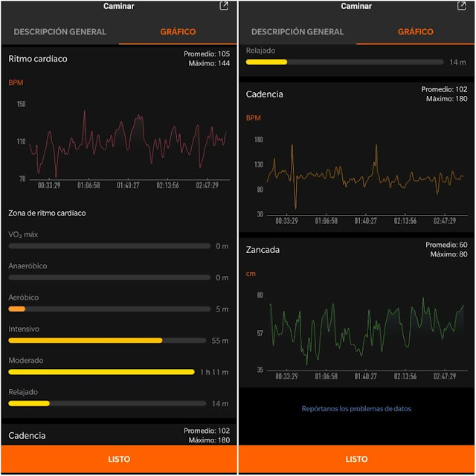Tap Máximo: 180 on right Cadencia section
The image size is (476, 476).
(446, 99)
